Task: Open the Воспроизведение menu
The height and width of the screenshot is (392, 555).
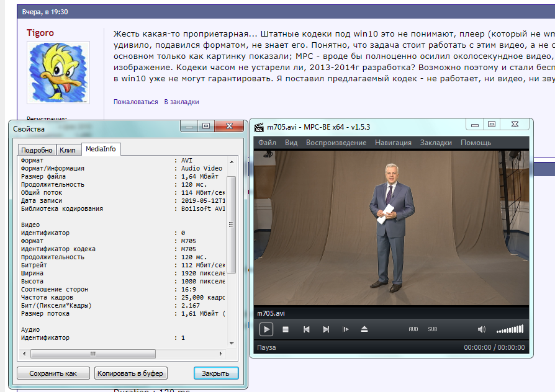Action: tap(336, 143)
